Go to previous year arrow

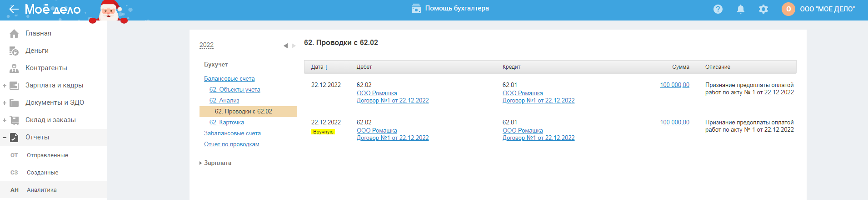click(285, 46)
